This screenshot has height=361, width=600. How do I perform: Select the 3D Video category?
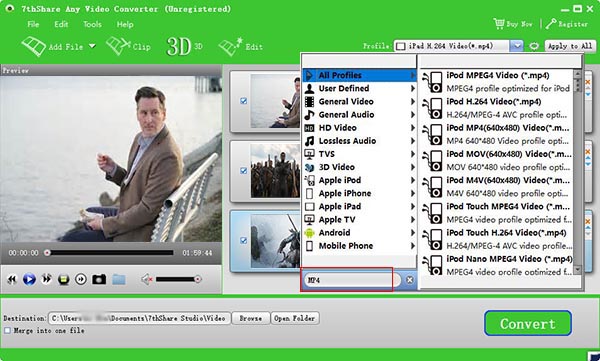359,167
